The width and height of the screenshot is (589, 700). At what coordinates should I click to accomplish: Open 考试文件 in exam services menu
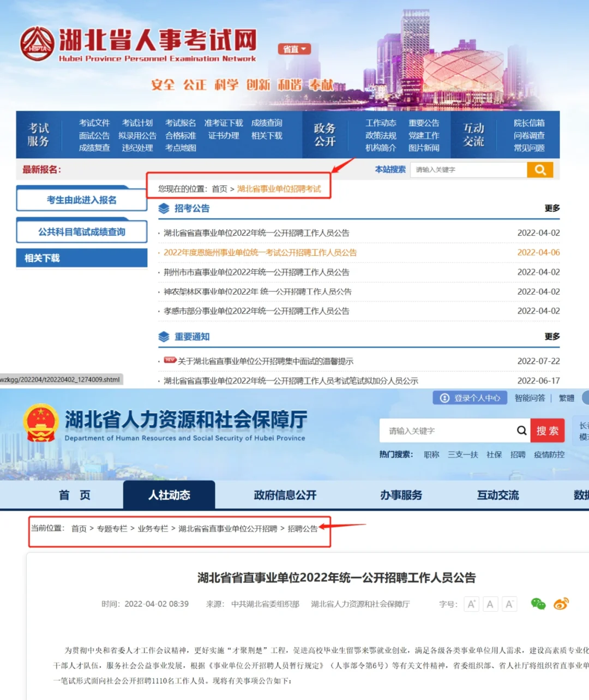pos(94,123)
